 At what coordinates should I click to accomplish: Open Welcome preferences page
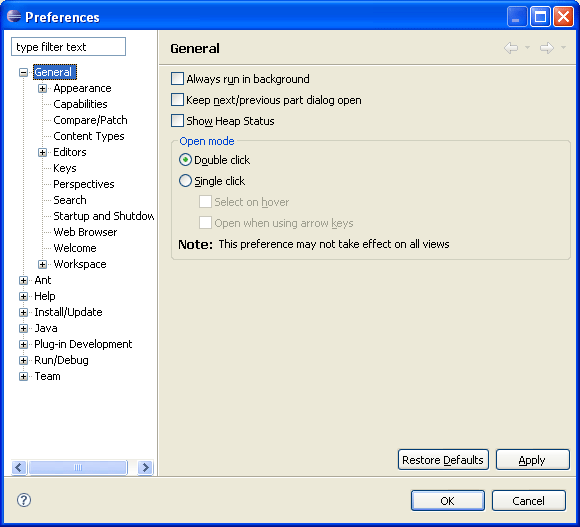[x=75, y=248]
